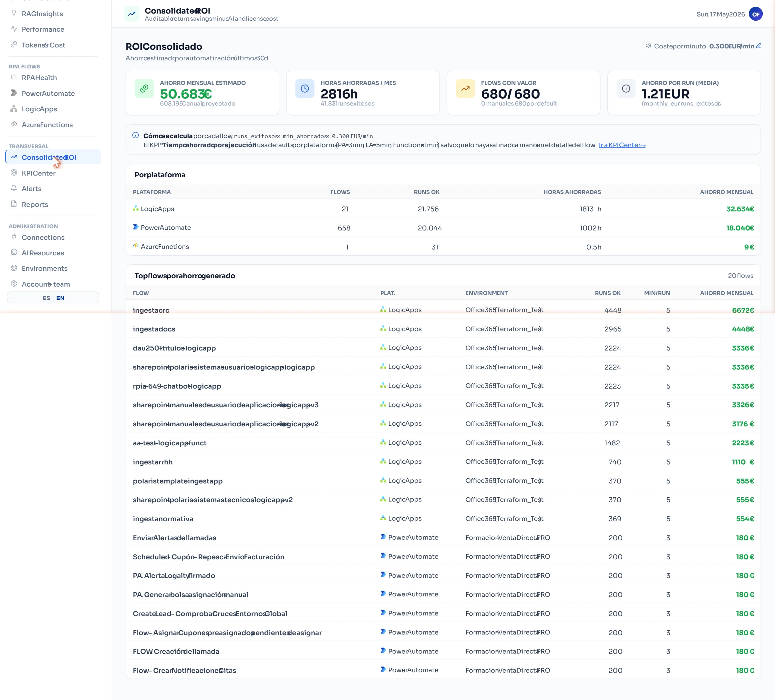This screenshot has height=700, width=775.
Task: Click flow Enviar Alertas de llamadas
Action: [x=174, y=538]
